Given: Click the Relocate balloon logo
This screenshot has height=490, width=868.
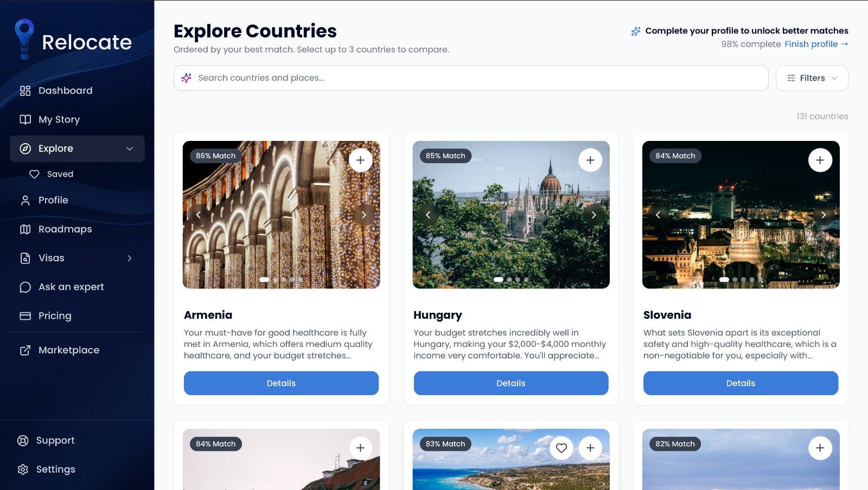Looking at the screenshot, I should pyautogui.click(x=24, y=39).
